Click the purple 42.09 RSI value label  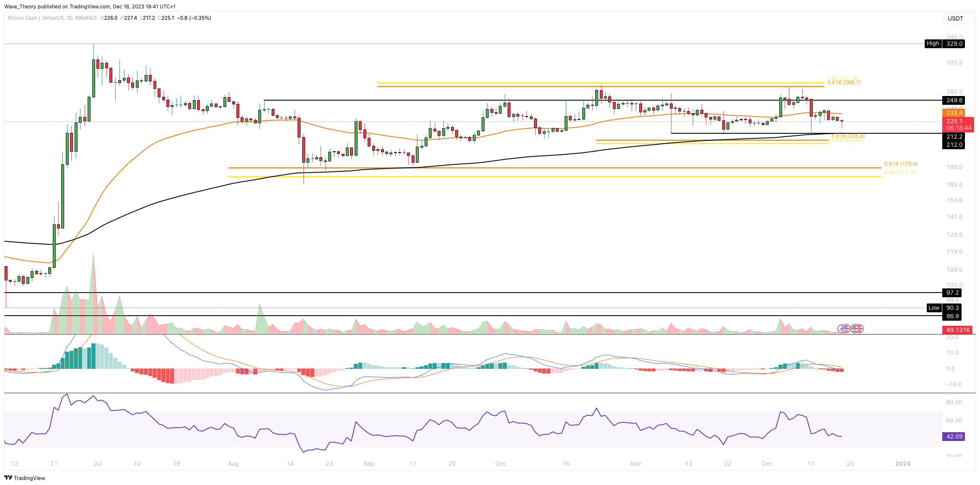pos(954,436)
